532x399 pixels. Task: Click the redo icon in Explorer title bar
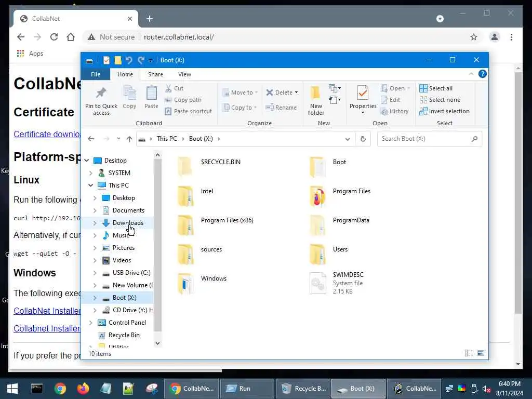141,60
